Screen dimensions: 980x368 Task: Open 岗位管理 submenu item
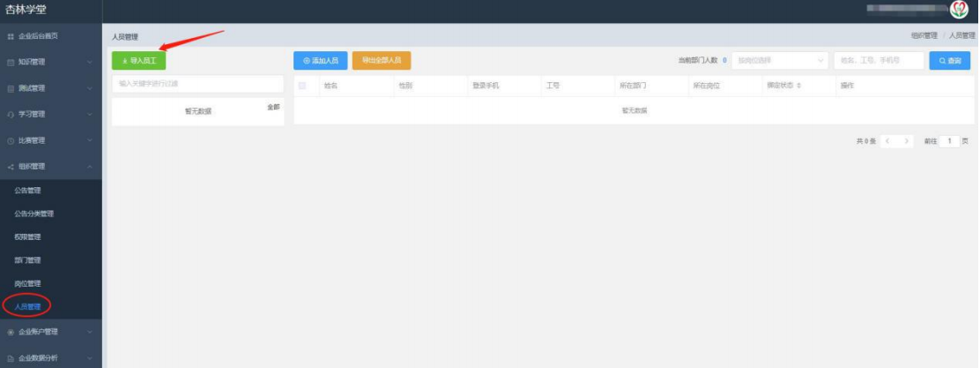[27, 283]
